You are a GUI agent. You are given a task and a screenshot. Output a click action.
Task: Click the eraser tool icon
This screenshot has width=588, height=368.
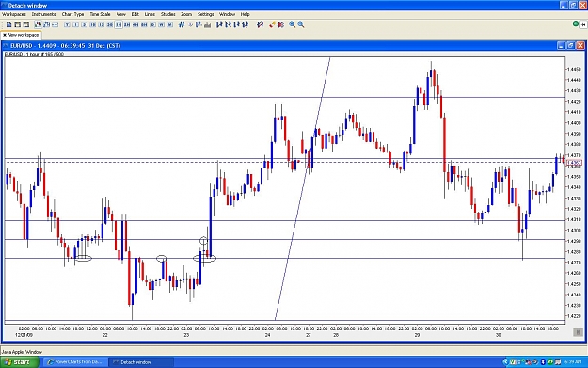point(272,24)
